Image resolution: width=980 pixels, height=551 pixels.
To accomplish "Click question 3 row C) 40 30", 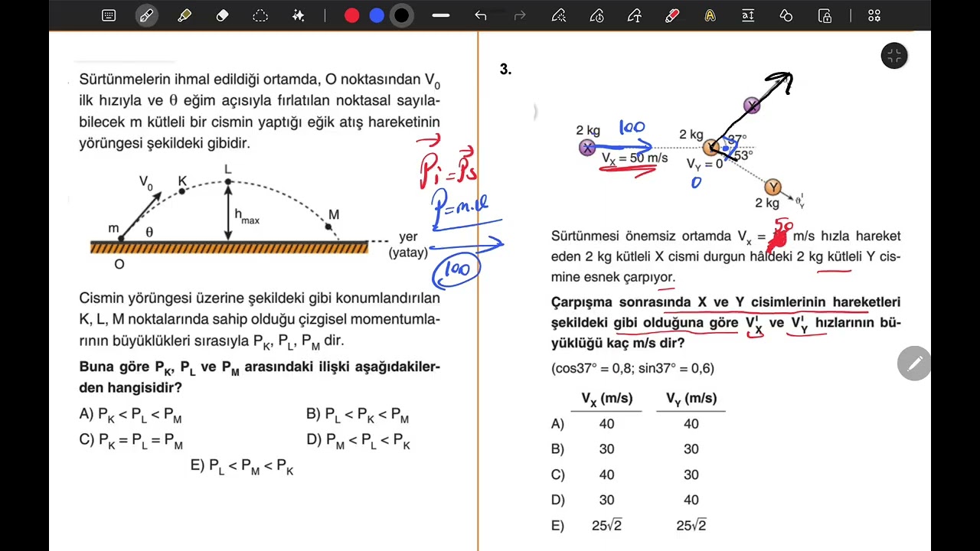I will 628,474.
